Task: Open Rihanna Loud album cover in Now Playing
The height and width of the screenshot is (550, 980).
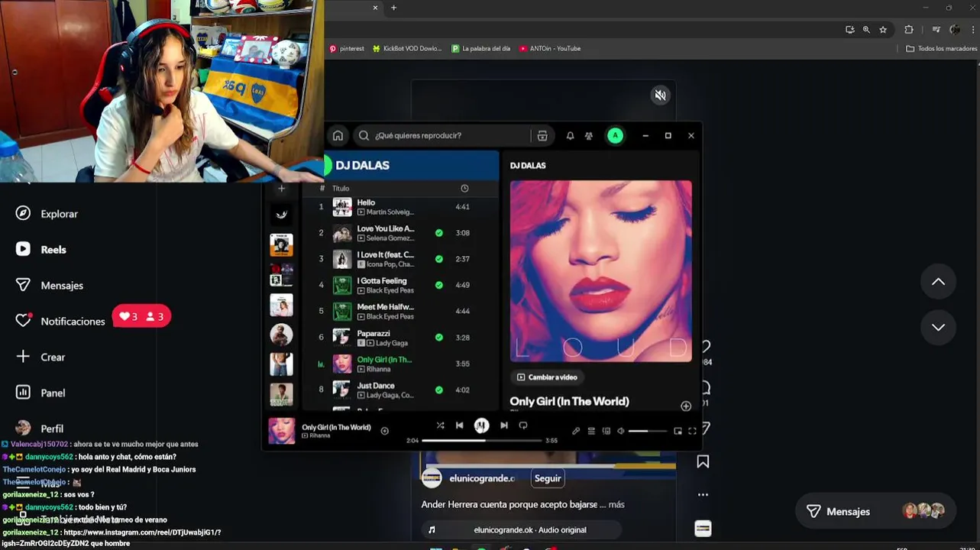Action: [601, 271]
